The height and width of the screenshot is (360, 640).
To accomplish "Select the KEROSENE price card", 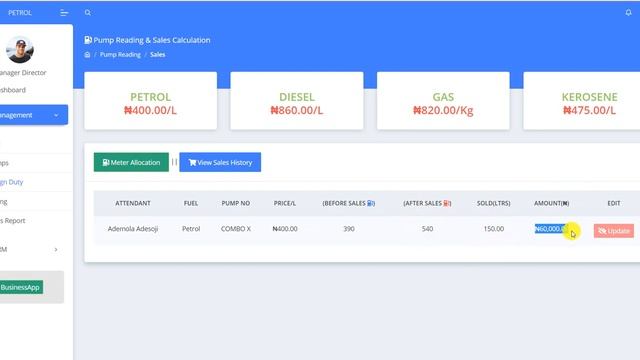I will [582, 101].
